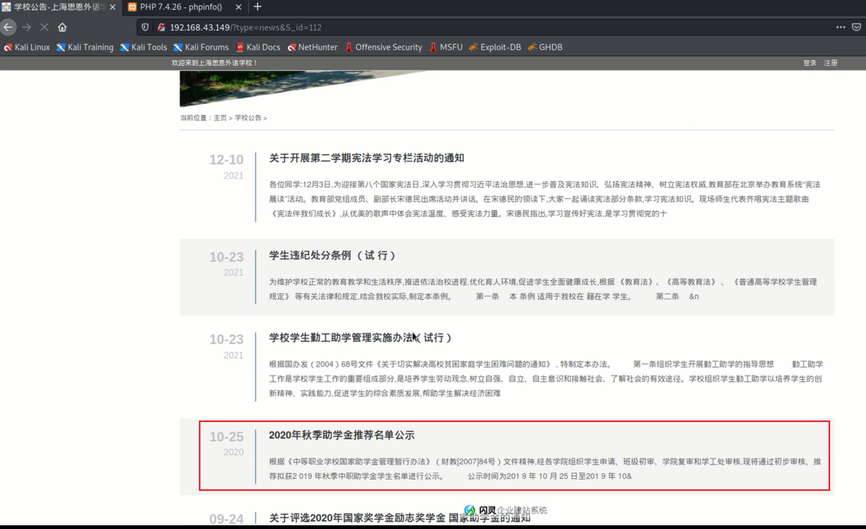Screen dimensions: 866x529
Task: Click the 10-25 date label
Action: (x=226, y=437)
